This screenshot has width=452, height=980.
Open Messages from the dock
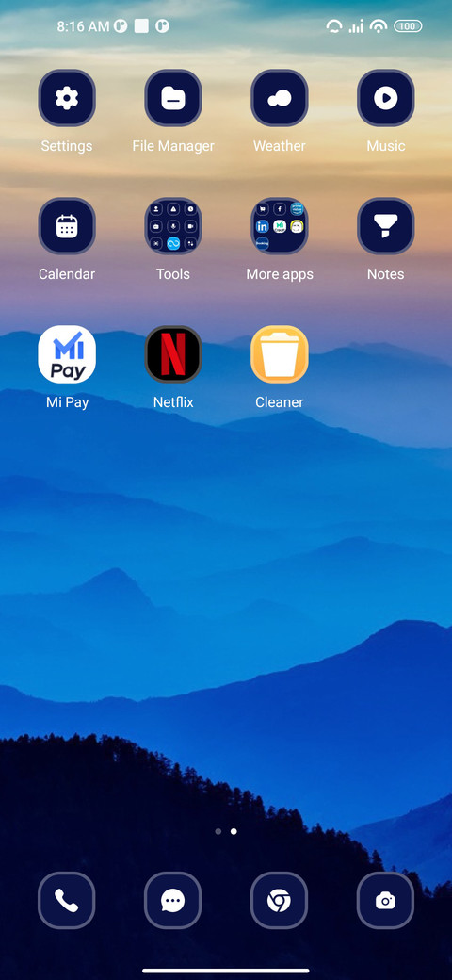point(172,900)
